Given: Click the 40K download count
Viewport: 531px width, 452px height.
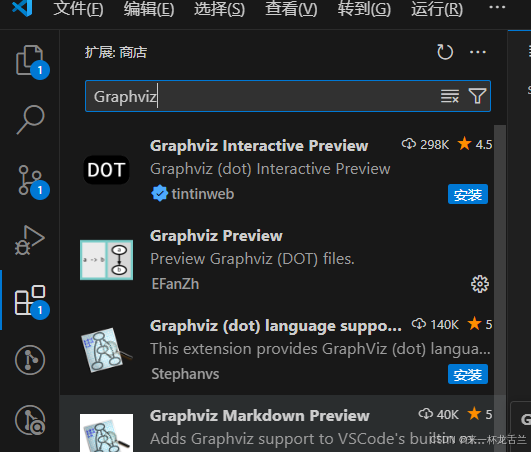Looking at the screenshot, I should [439, 414].
